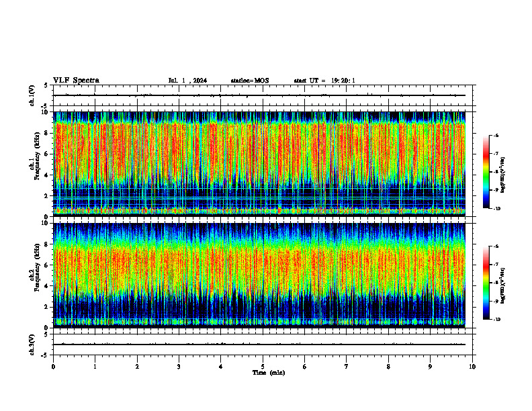This screenshot has width=532, height=411.
Task: Click the "VLF Spectra" plot title
Action: [76, 81]
